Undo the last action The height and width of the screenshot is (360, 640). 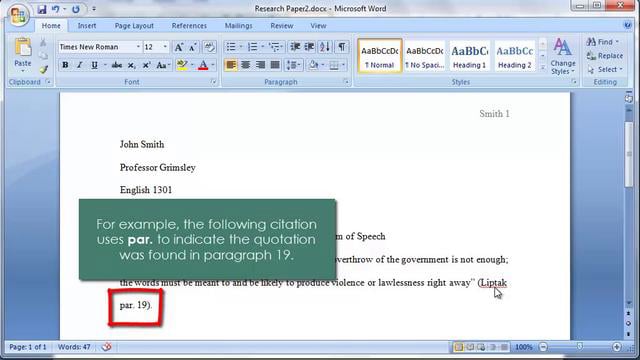56,9
